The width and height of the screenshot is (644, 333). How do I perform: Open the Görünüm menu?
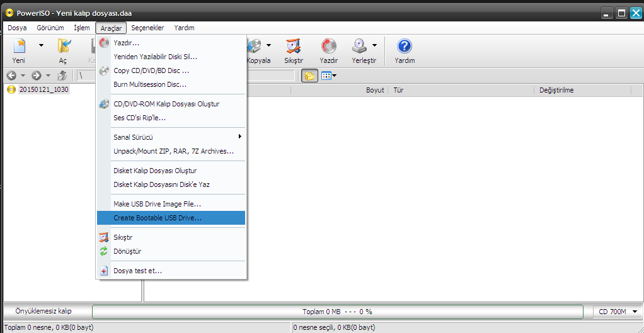(x=50, y=28)
